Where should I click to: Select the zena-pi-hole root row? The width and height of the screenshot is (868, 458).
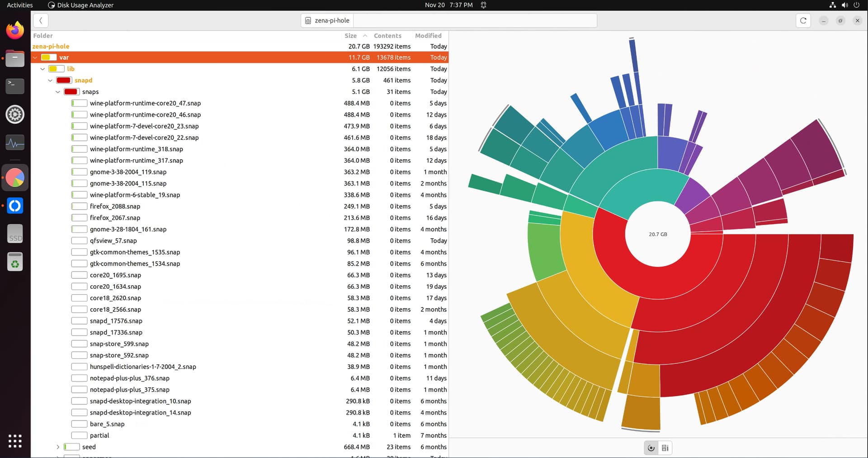[240, 46]
